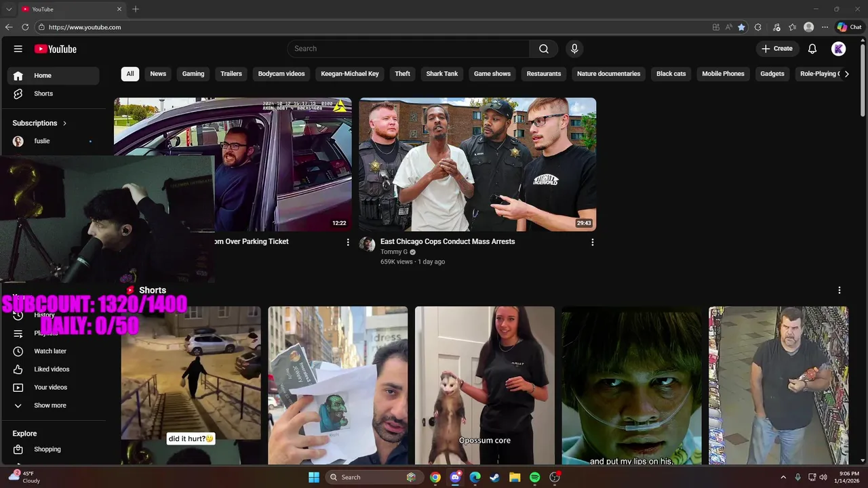Open the YouTube hamburger guide menu

coord(18,49)
